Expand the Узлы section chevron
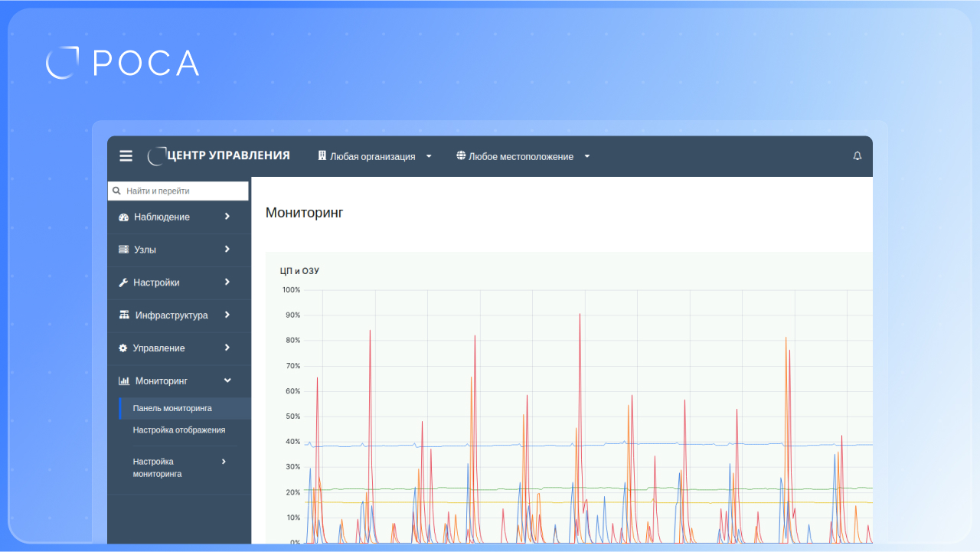 227,250
